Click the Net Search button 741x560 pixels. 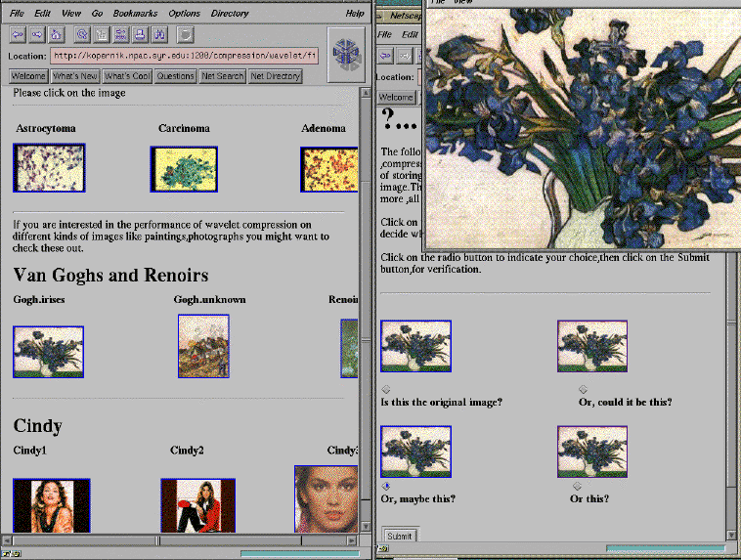(x=223, y=76)
